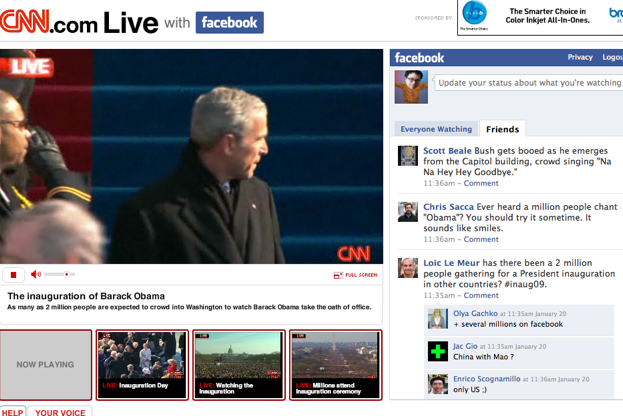The image size is (623, 416).
Task: Open Enrico Scognamillo's profile
Action: coord(487,379)
